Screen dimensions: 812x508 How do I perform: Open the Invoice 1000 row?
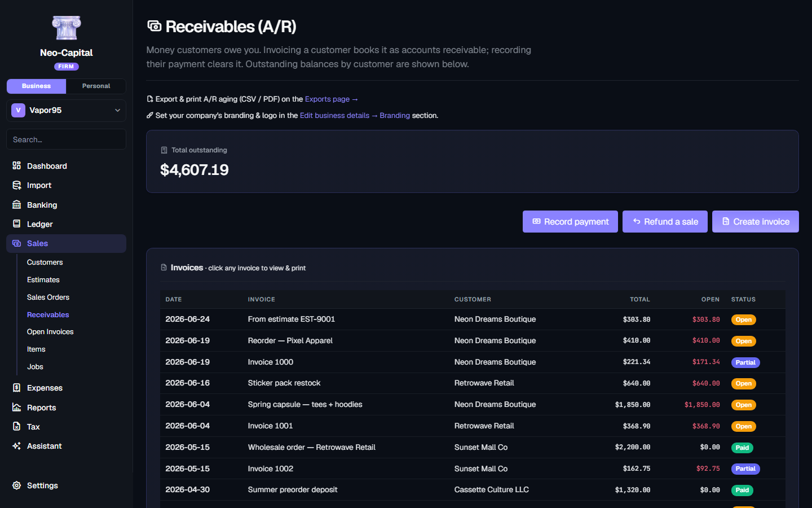pyautogui.click(x=473, y=362)
